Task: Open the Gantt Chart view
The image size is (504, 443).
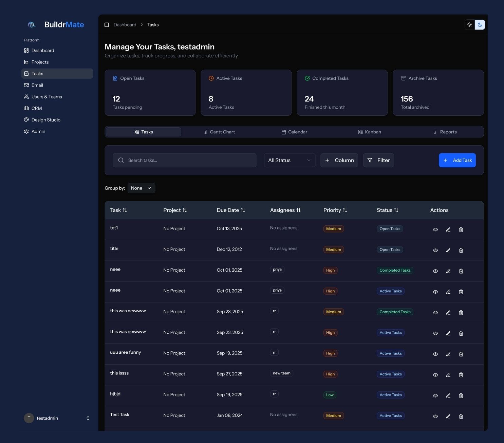Action: [x=219, y=132]
